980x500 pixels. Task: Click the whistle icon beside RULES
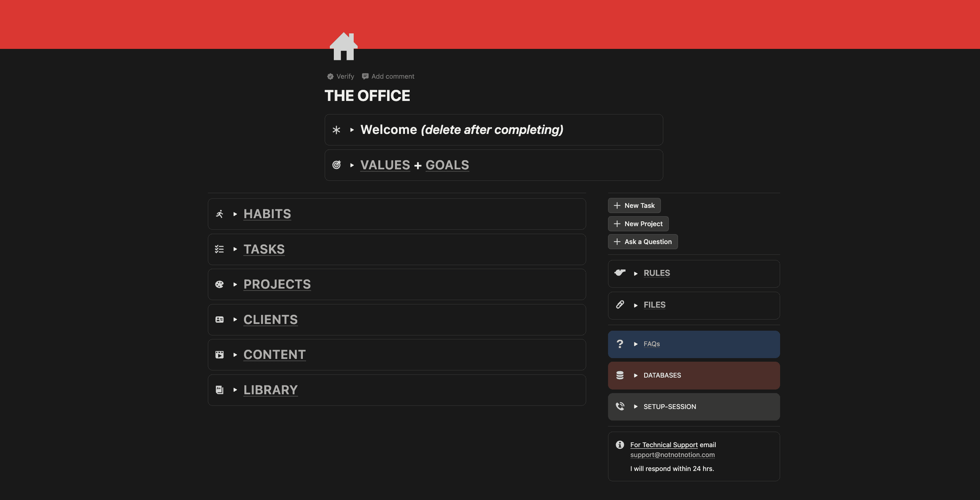coord(620,273)
